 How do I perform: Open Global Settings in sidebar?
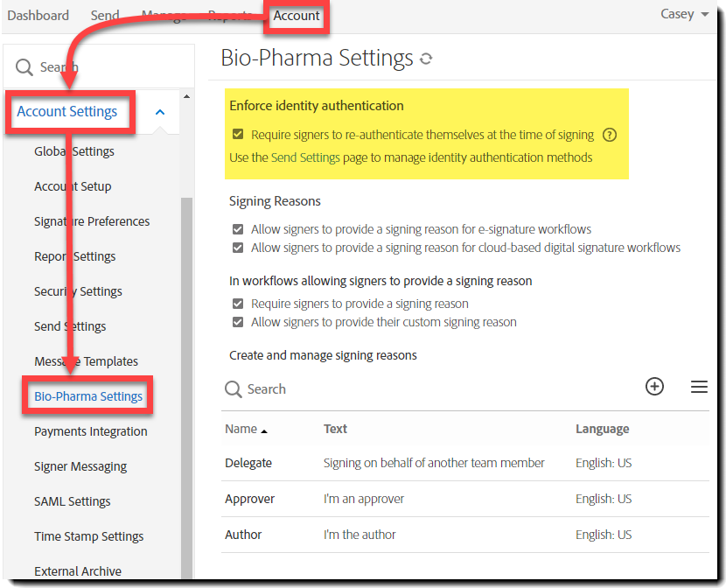tap(74, 151)
